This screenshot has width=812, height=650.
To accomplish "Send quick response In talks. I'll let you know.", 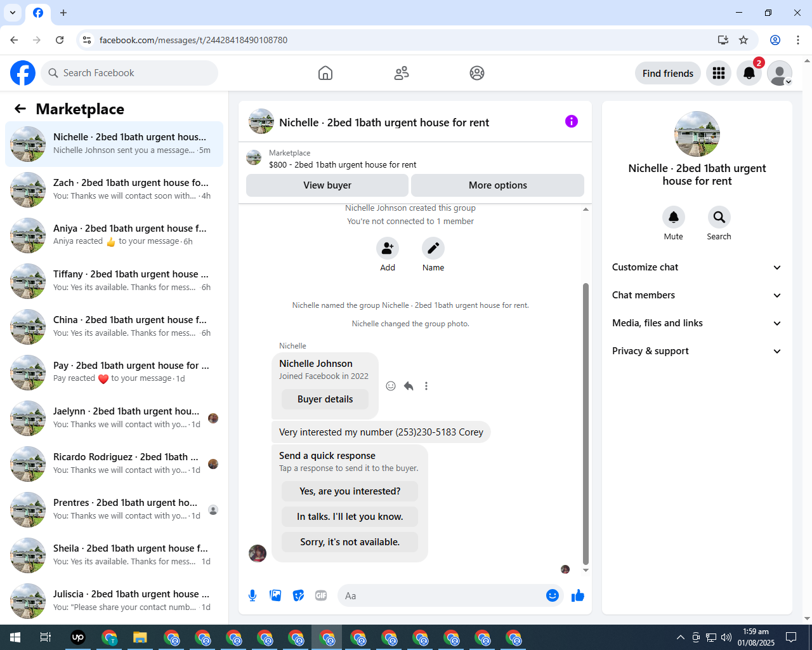I will click(x=350, y=517).
